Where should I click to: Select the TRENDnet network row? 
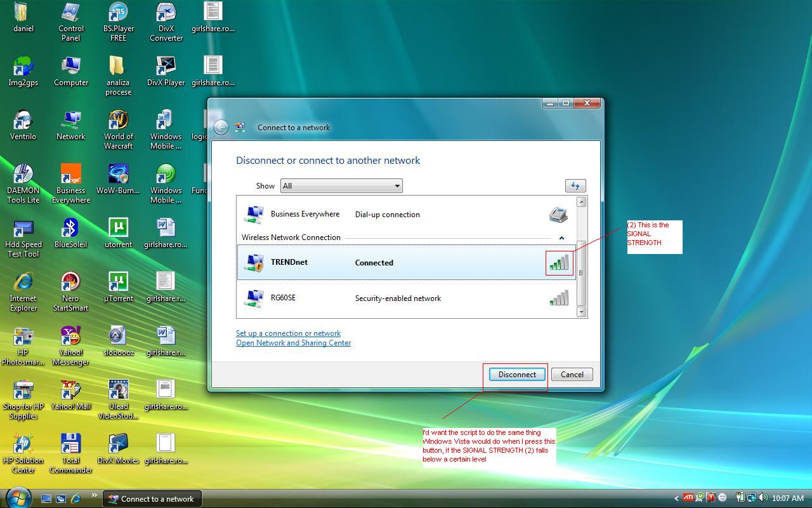(407, 262)
